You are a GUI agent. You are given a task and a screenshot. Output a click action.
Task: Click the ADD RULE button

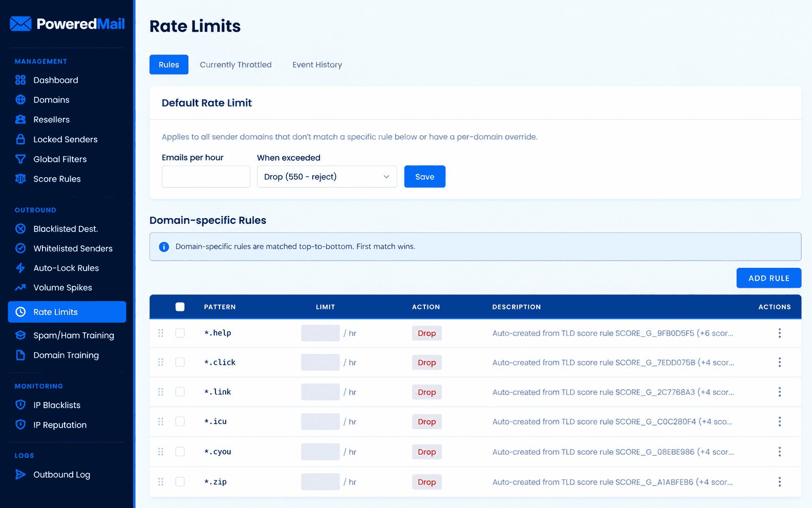pyautogui.click(x=769, y=278)
